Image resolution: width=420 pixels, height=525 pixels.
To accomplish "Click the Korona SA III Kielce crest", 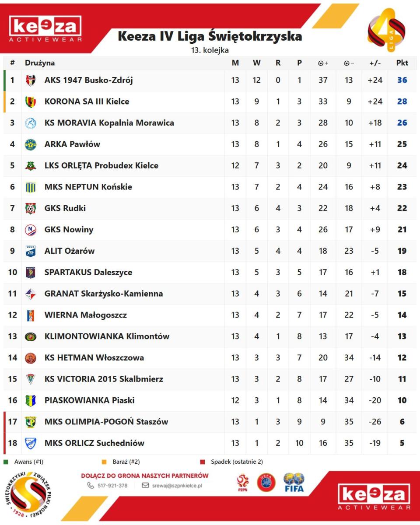I will point(31,101).
